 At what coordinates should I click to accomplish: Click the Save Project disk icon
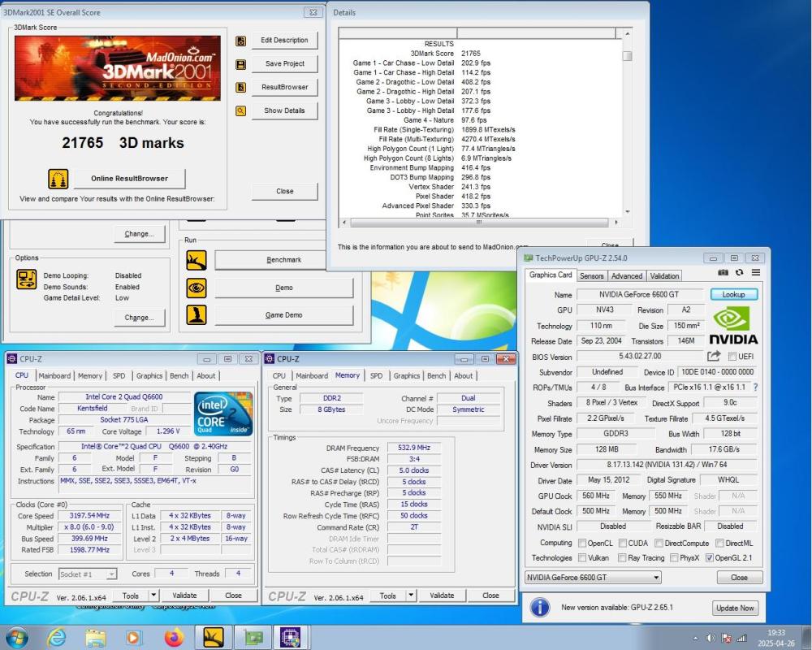pos(240,63)
